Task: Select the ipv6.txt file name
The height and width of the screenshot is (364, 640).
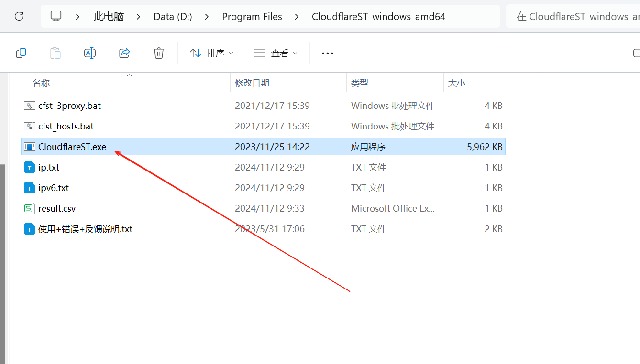Action: (54, 188)
